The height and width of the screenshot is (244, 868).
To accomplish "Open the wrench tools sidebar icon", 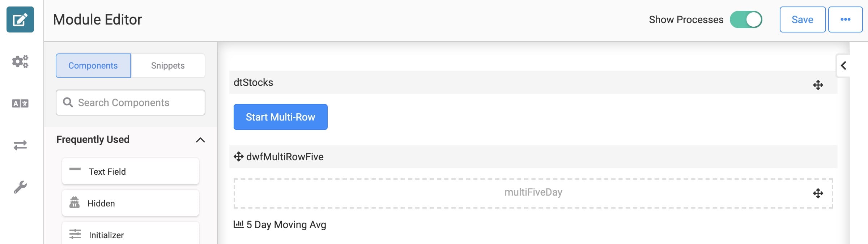I will pyautogui.click(x=20, y=187).
